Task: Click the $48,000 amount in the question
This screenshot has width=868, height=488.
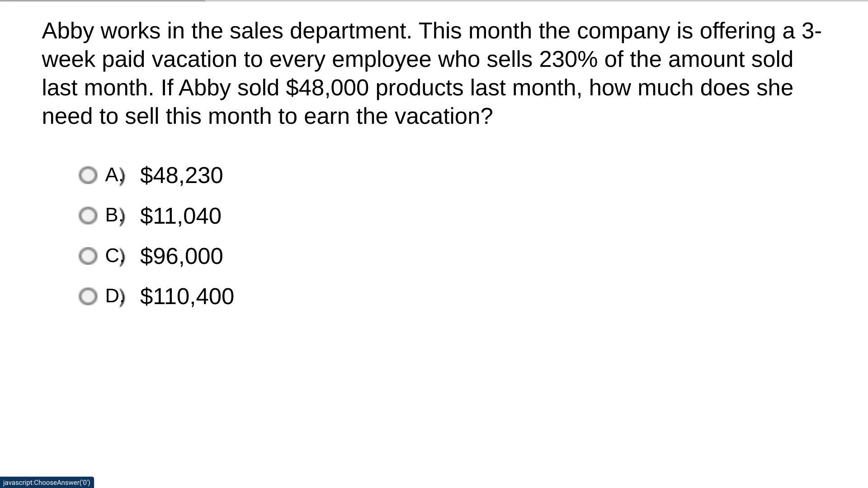Action: (x=327, y=88)
